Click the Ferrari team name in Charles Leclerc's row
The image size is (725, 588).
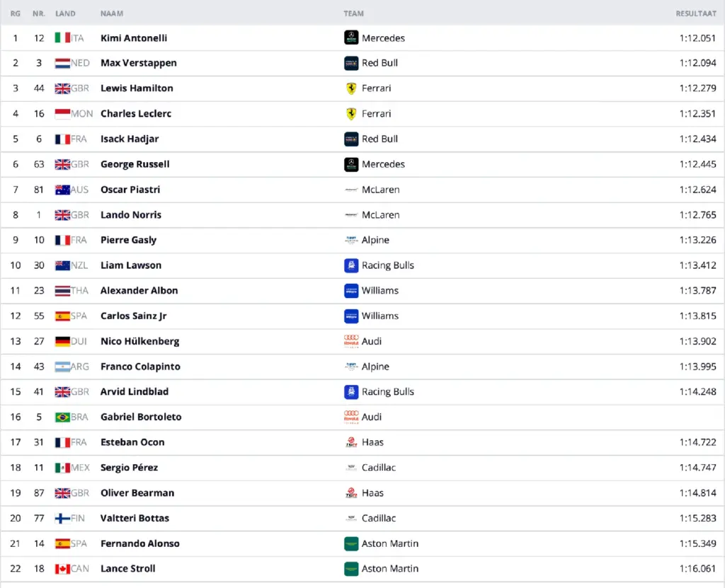(x=377, y=114)
